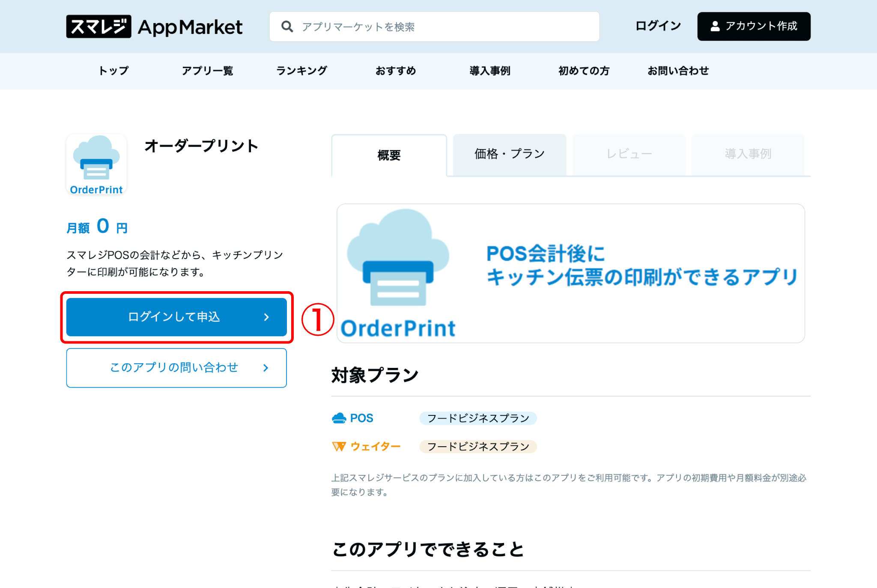Click the POS cloud icon under 対象プラン
877x588 pixels.
point(340,417)
